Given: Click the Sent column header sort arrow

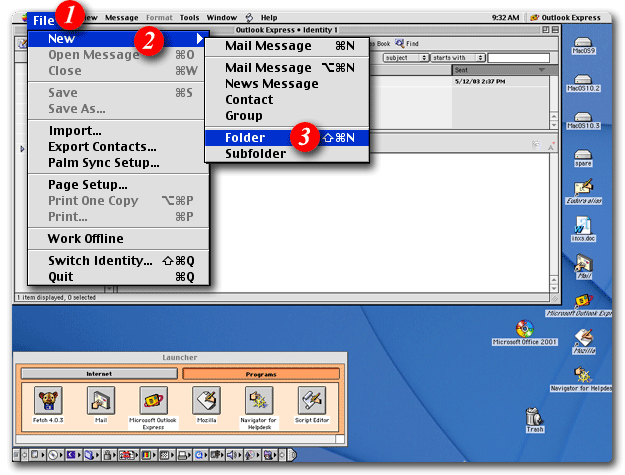Looking at the screenshot, I should click(x=541, y=70).
